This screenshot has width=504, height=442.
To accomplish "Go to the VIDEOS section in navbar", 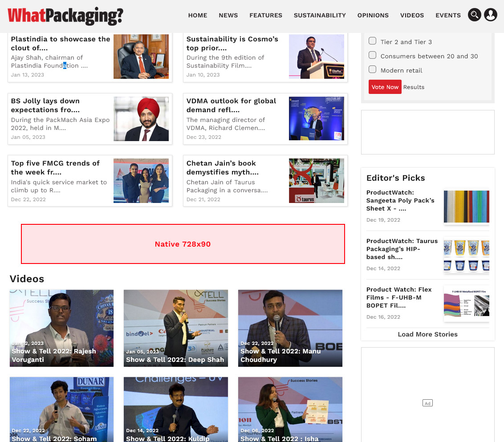I will [x=412, y=15].
